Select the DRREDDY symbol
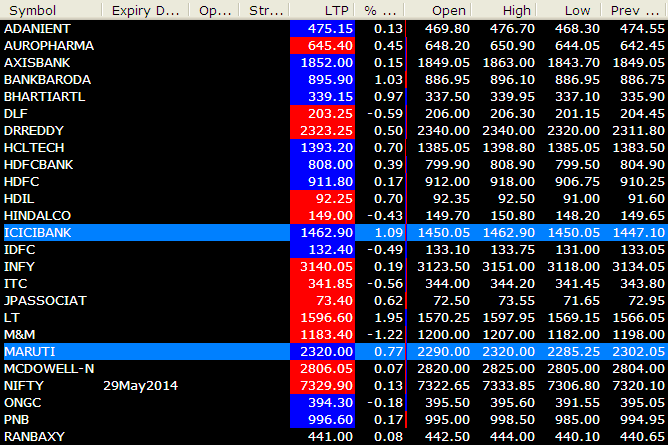 [x=34, y=131]
